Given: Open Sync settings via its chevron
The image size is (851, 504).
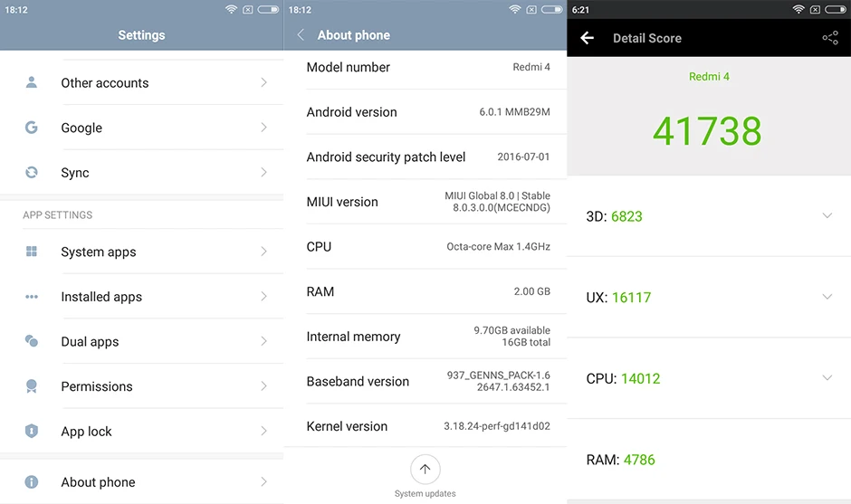Looking at the screenshot, I should (263, 172).
